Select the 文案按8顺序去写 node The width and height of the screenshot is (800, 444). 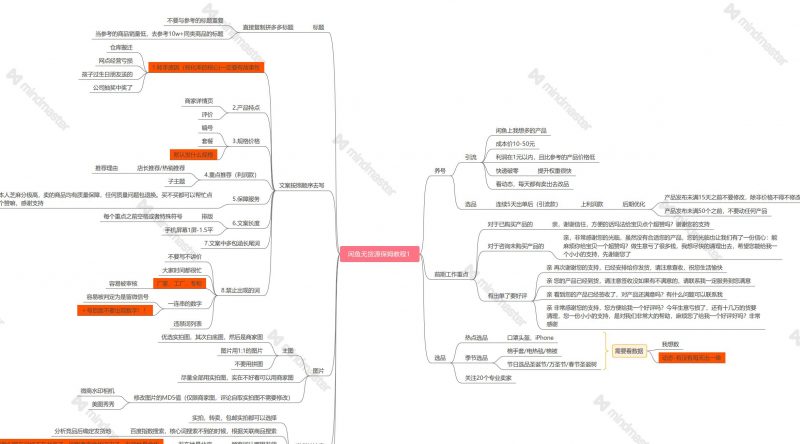click(x=301, y=185)
